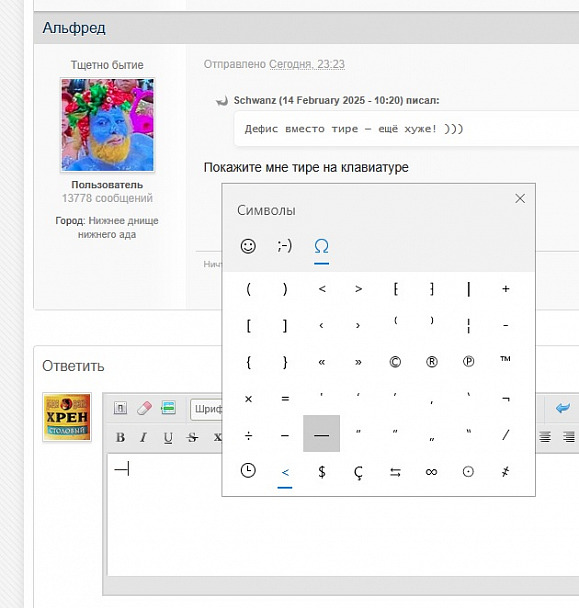The height and width of the screenshot is (608, 579).
Task: Insert the trademark ™ symbol
Action: (505, 359)
